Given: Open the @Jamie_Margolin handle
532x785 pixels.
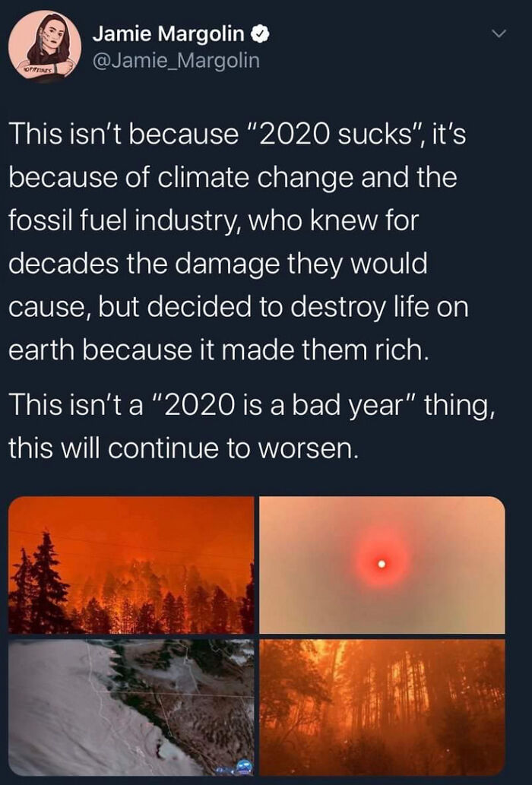Looking at the screenshot, I should (x=176, y=60).
